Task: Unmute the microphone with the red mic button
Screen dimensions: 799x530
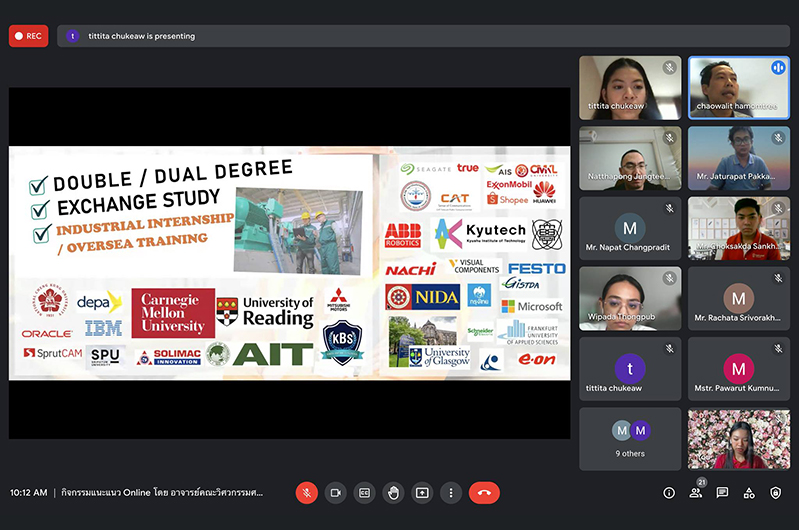Action: click(307, 493)
